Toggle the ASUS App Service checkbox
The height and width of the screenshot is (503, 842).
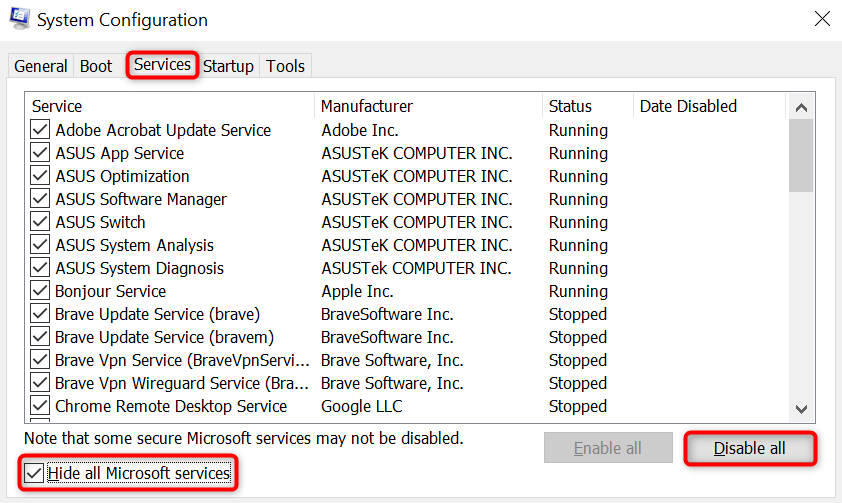click(x=40, y=153)
